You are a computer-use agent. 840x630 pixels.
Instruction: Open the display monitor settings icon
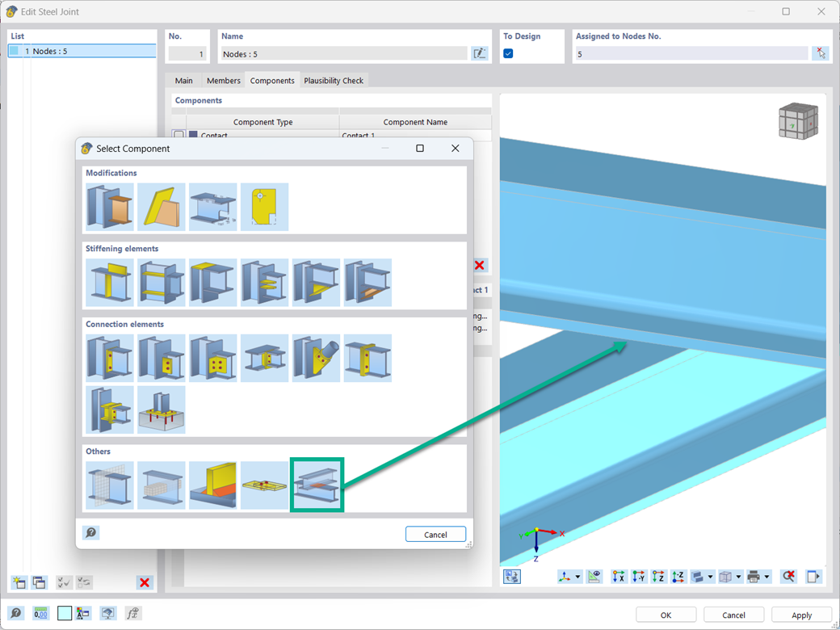click(x=107, y=613)
